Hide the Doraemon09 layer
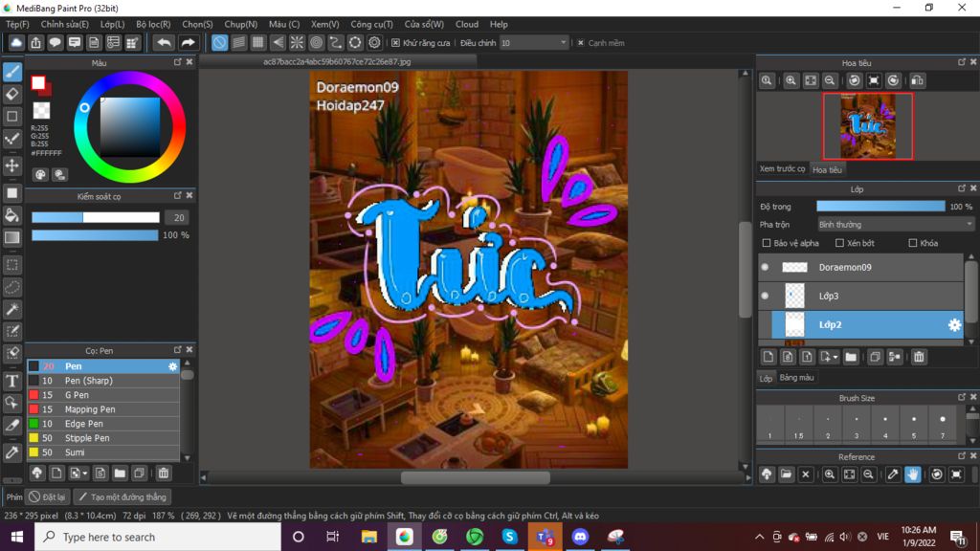Screen dimensions: 980x551 pos(765,268)
